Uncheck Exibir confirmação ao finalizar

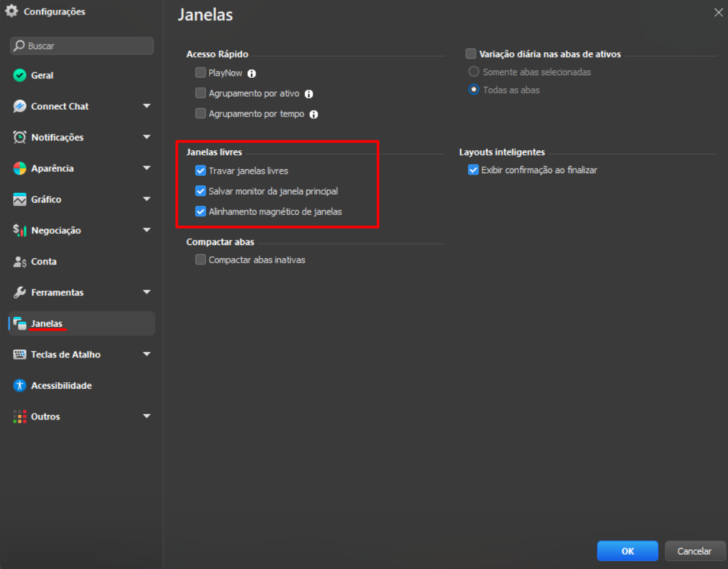point(473,170)
